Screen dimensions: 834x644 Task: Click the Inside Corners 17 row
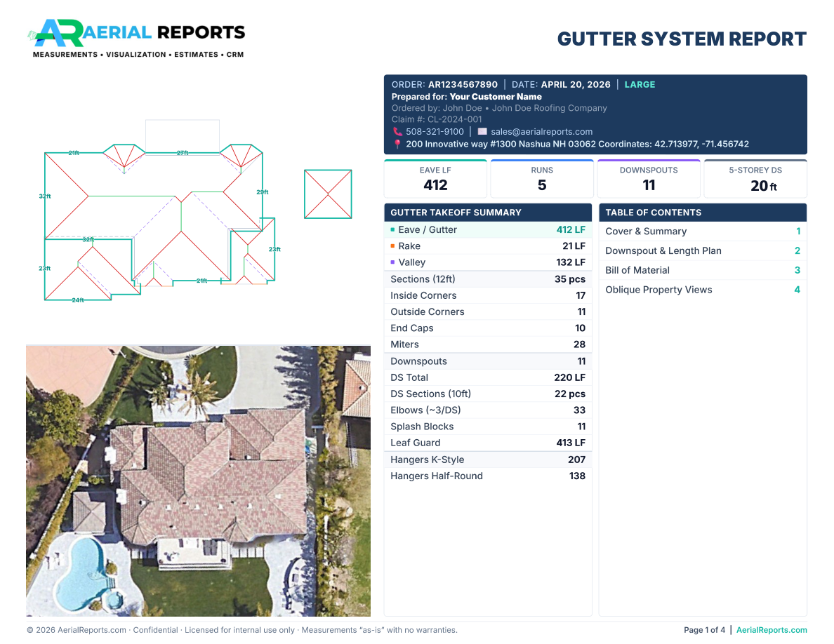[x=488, y=295]
